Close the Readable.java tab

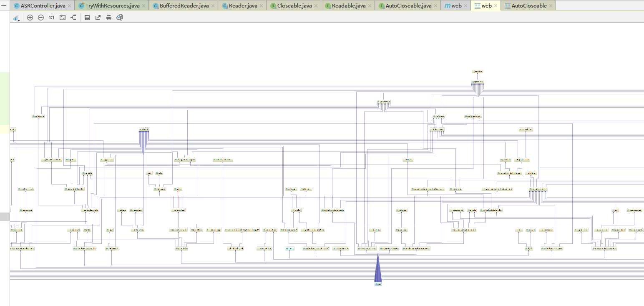(x=370, y=6)
